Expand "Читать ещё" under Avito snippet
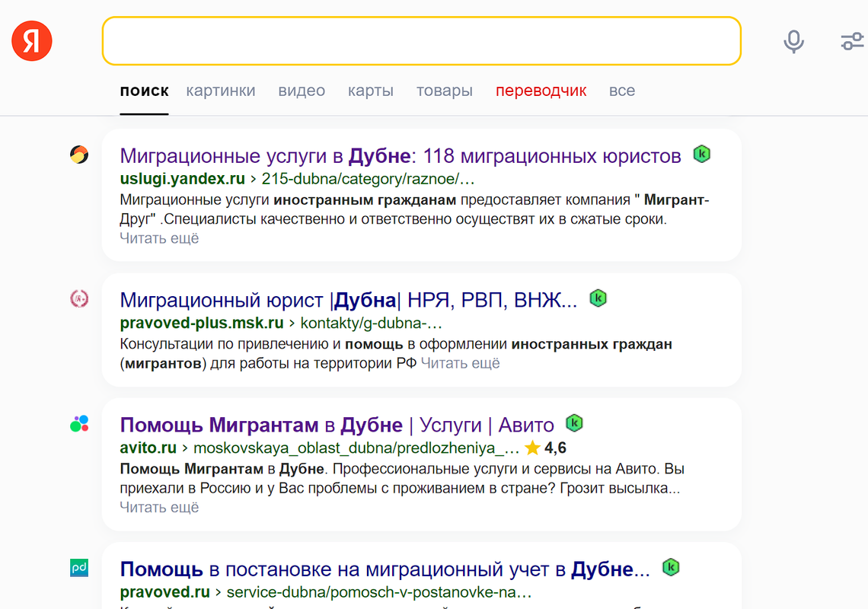This screenshot has width=868, height=609. pos(159,507)
